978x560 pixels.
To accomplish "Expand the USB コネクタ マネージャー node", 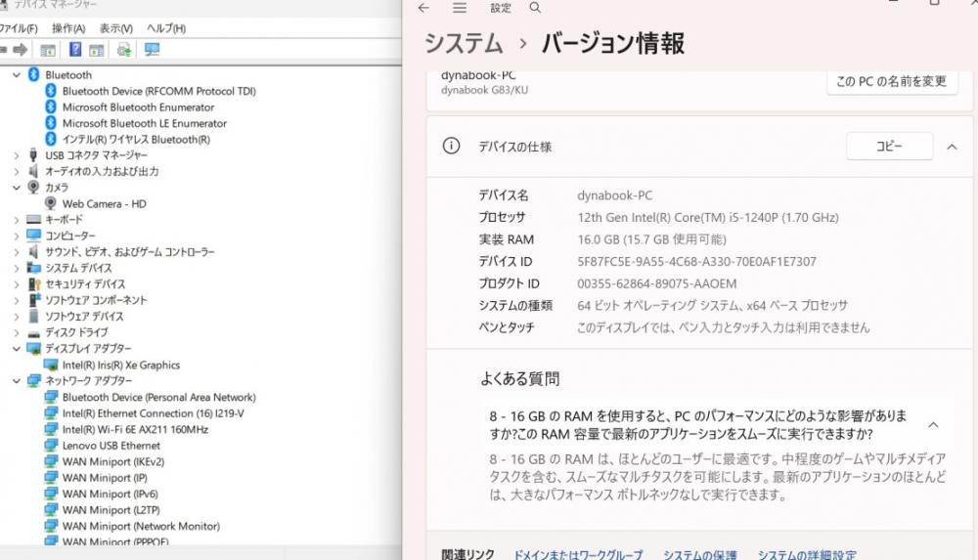I will [x=17, y=155].
